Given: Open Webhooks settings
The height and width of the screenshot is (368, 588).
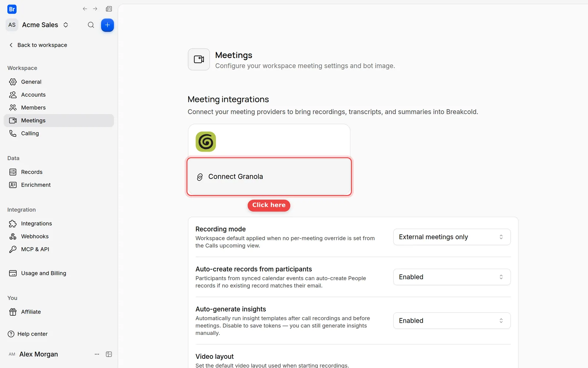Looking at the screenshot, I should [x=59, y=236].
